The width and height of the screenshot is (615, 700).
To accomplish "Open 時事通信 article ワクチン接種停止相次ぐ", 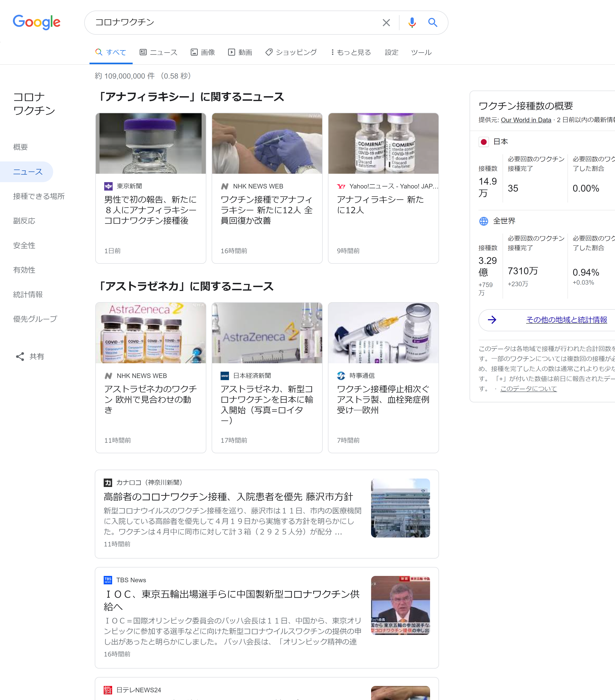I will [x=383, y=399].
